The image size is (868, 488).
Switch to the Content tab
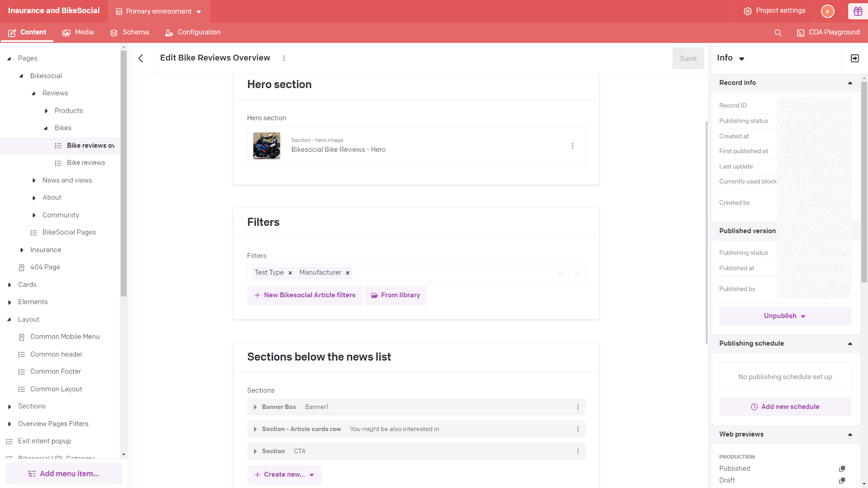[x=27, y=33]
